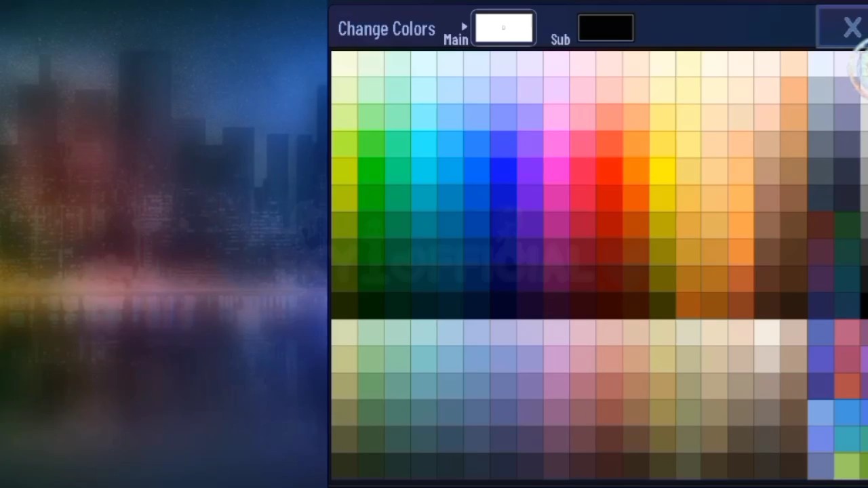Pick the brightest pure red swatch

coord(609,171)
